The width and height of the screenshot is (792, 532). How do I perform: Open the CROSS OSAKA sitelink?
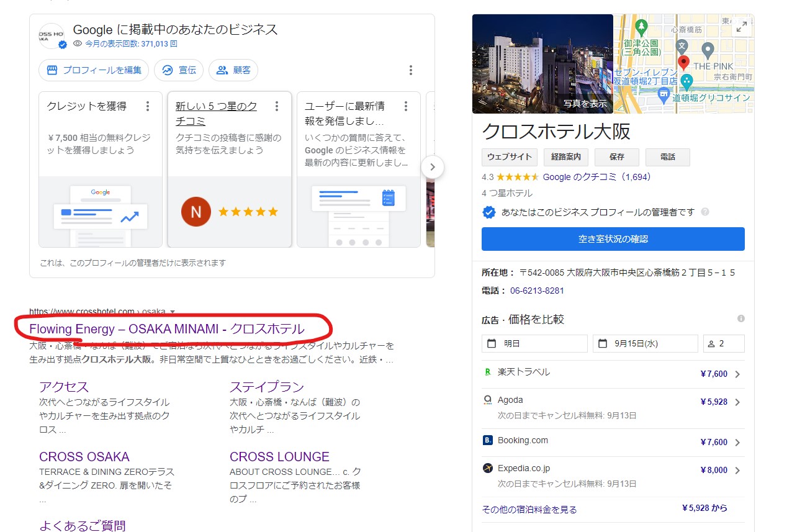coord(84,457)
